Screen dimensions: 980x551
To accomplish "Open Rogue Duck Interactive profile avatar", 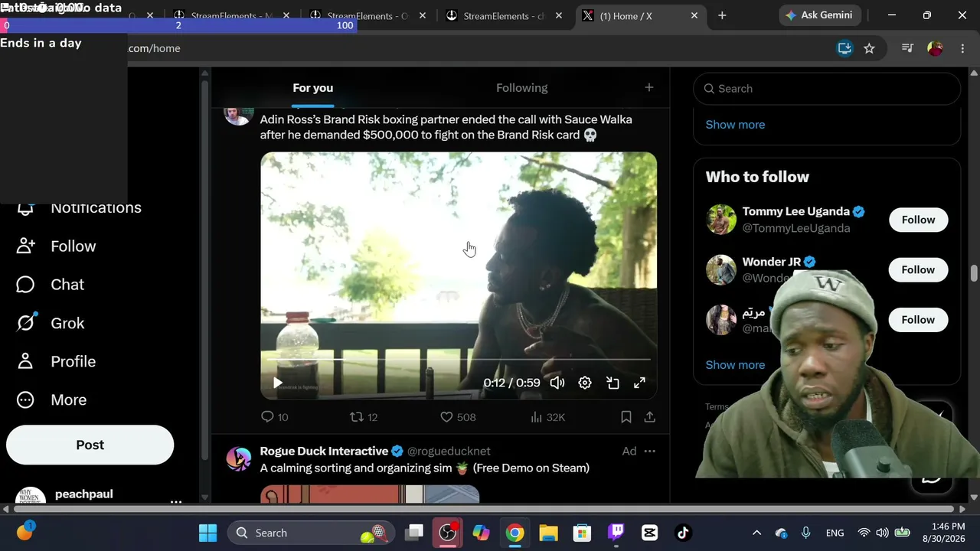I will coord(239,458).
